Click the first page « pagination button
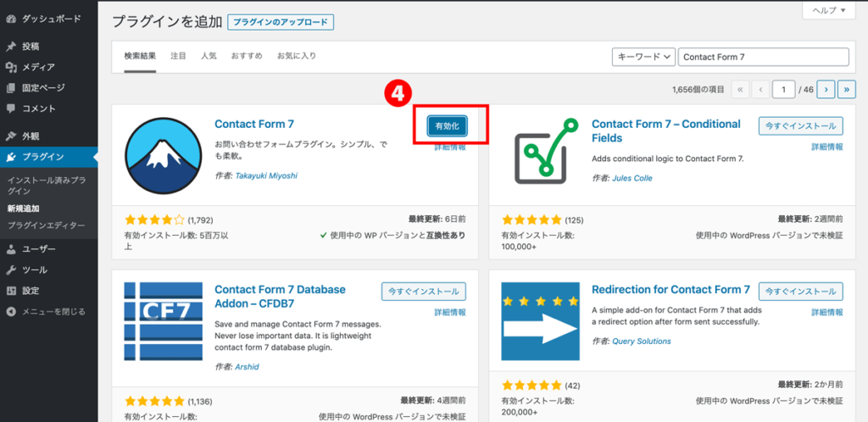 point(740,89)
